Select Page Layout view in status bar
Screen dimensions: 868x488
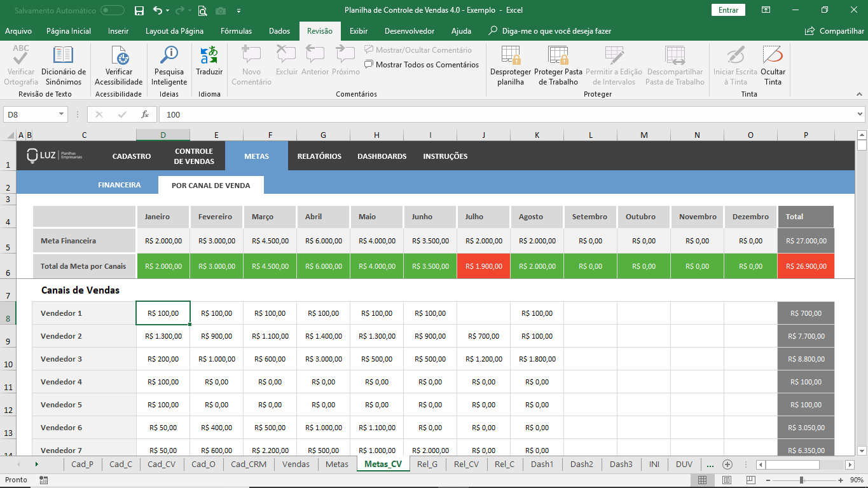click(x=727, y=480)
